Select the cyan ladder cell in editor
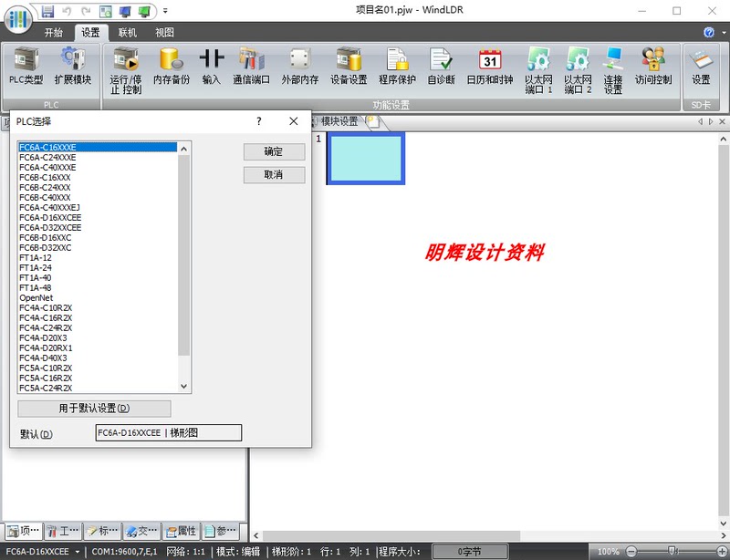730x560 pixels. (x=366, y=159)
